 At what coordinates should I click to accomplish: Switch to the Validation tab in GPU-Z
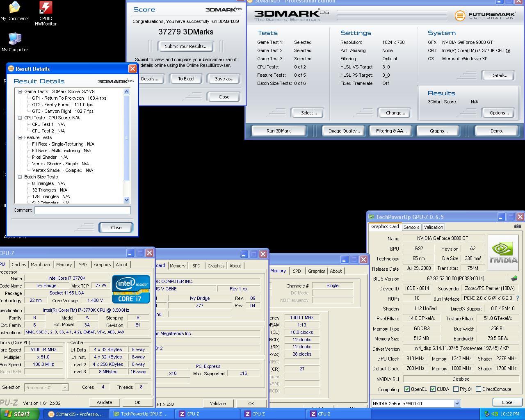pyautogui.click(x=433, y=227)
